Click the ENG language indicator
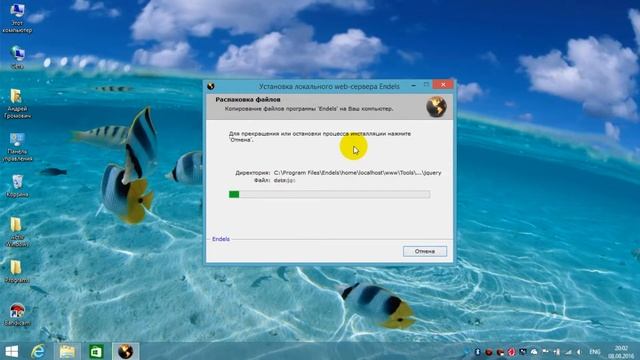The image size is (640, 360). [x=595, y=352]
